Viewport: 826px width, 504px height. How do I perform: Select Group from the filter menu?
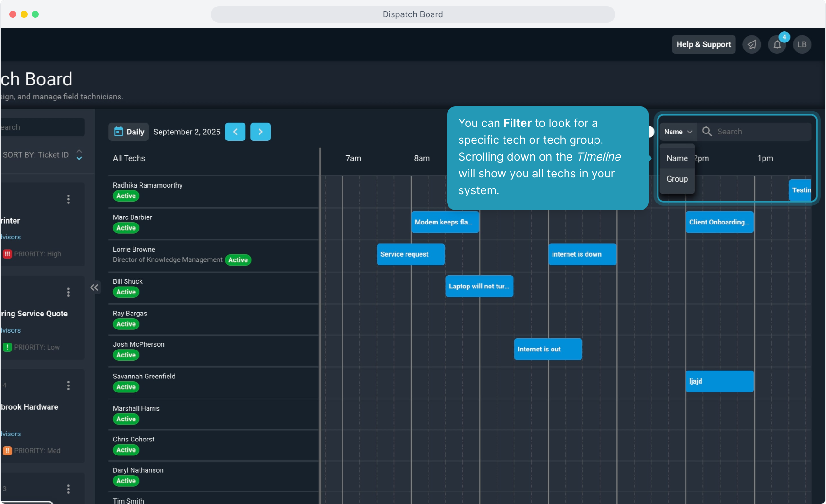click(677, 179)
